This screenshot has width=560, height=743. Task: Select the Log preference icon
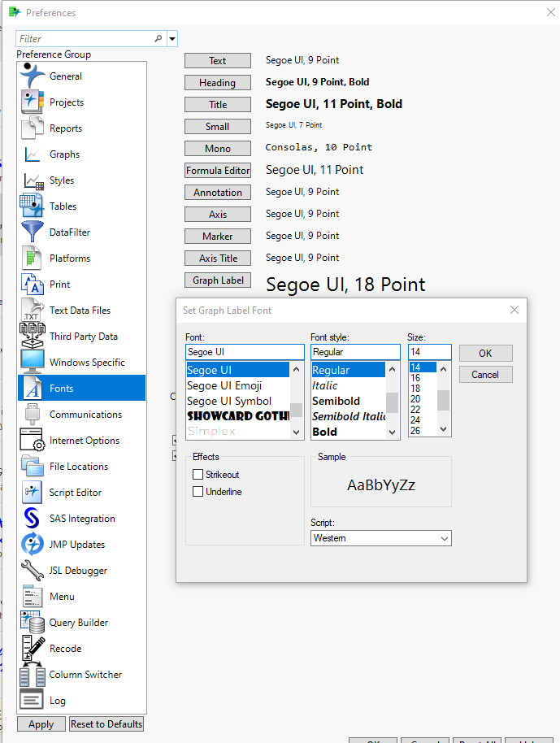point(32,701)
